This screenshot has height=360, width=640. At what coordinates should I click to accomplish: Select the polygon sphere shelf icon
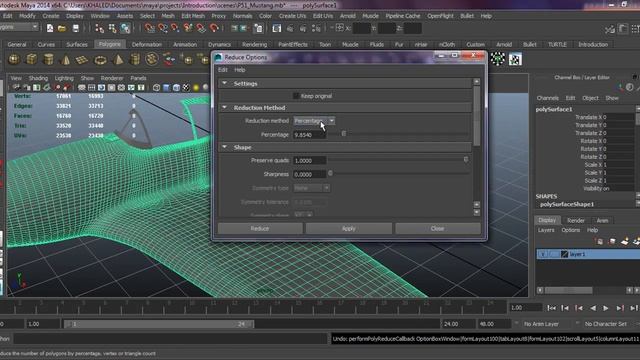click(x=14, y=60)
